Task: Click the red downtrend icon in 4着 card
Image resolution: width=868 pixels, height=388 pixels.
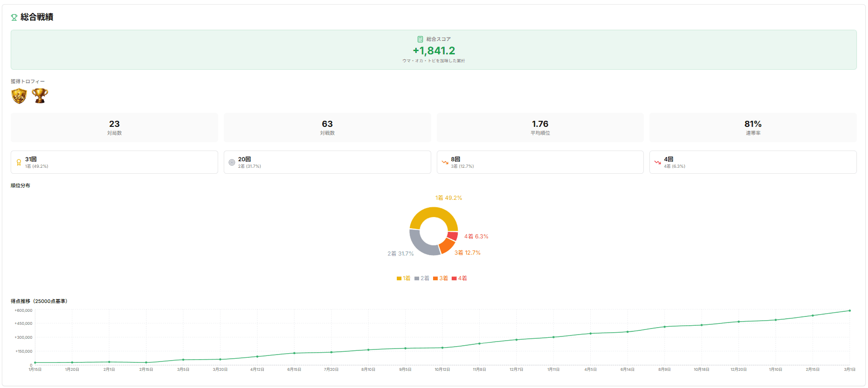Action: click(657, 163)
